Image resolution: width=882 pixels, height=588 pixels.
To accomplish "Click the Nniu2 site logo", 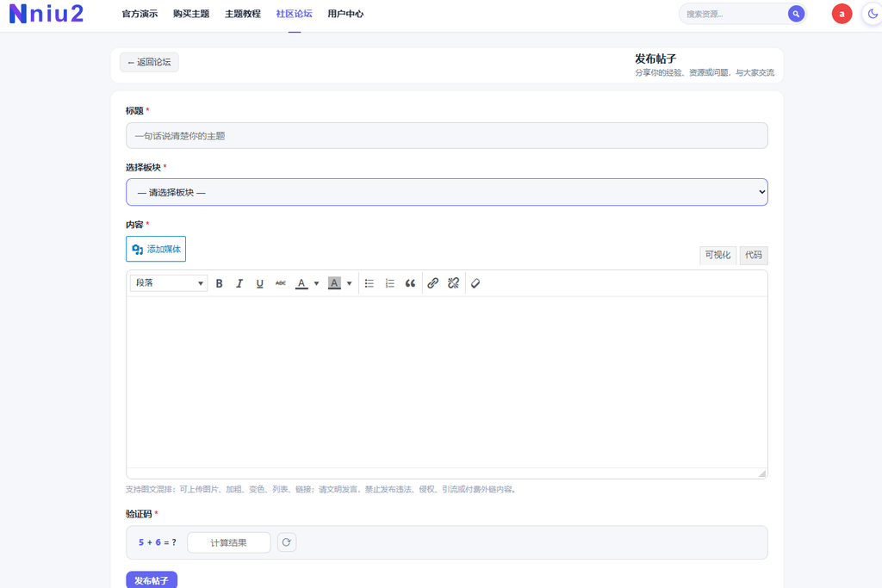I will click(x=47, y=14).
